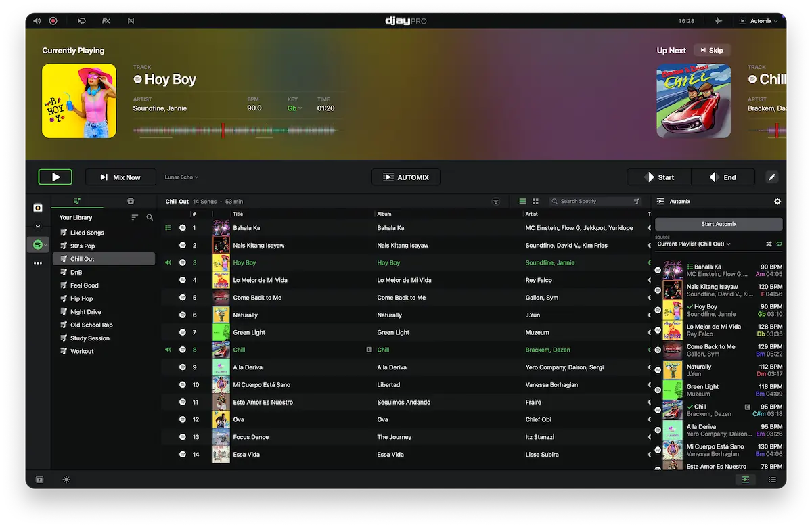Viewport: 812px width, 527px height.
Task: Click the Start Automix button
Action: coord(719,224)
